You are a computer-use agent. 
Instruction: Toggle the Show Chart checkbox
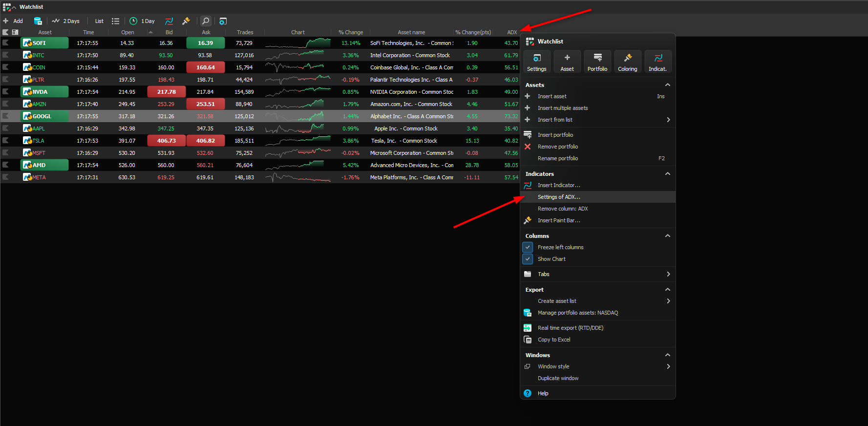[x=528, y=259]
